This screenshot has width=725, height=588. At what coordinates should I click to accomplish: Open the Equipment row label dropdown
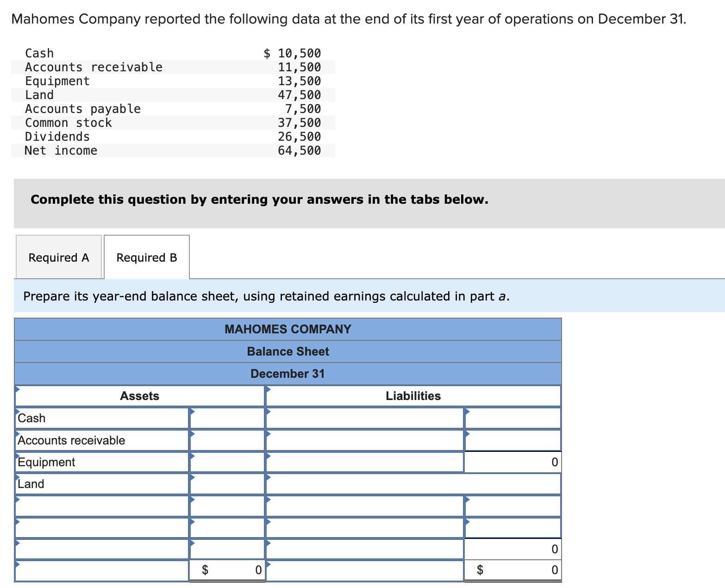point(102,462)
